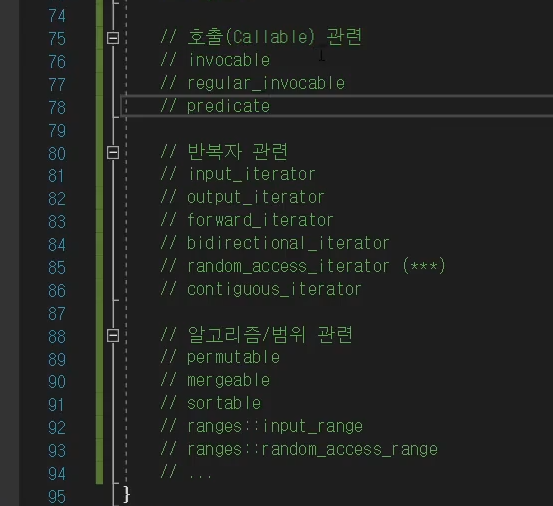Place cursor in ranges::random_access_range comment
Viewport: 553px width, 506px height.
[x=312, y=449]
